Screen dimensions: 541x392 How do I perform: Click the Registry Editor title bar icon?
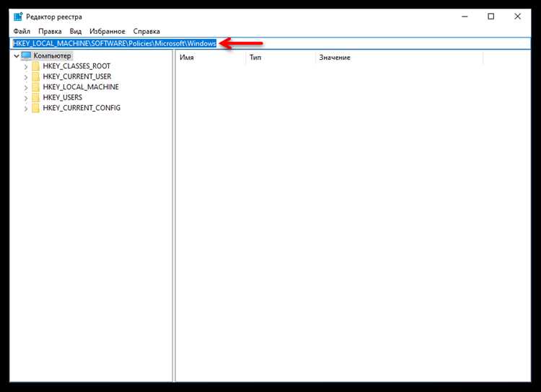[x=18, y=17]
